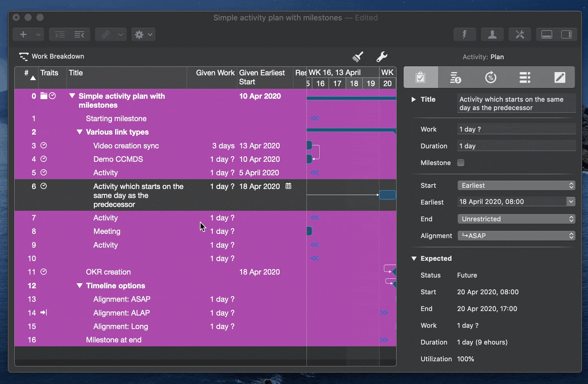Collapse the Expected section
This screenshot has height=384, width=588.
[x=414, y=259]
